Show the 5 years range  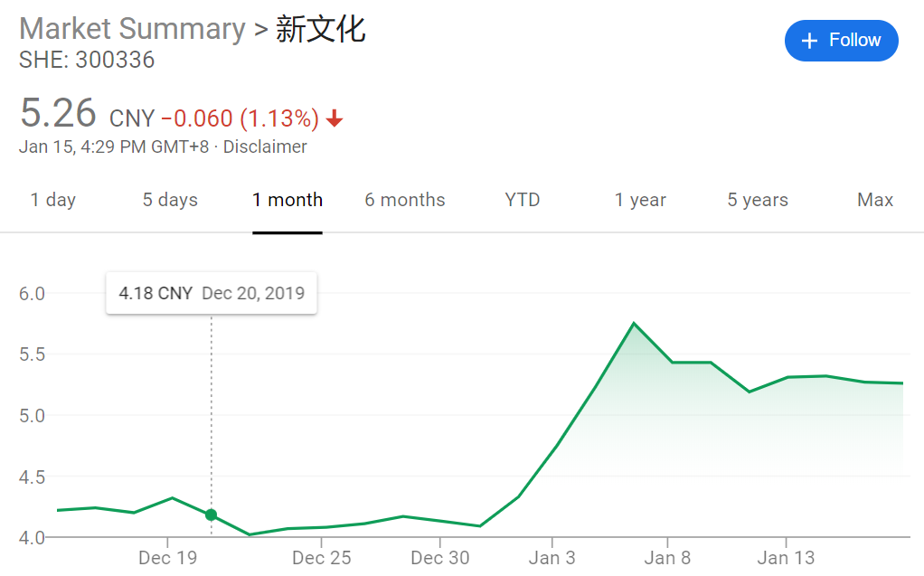(758, 200)
